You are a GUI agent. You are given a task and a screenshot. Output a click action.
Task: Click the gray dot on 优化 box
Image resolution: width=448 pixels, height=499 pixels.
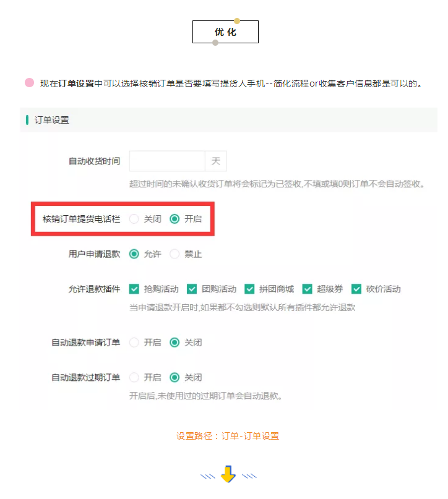point(215,43)
